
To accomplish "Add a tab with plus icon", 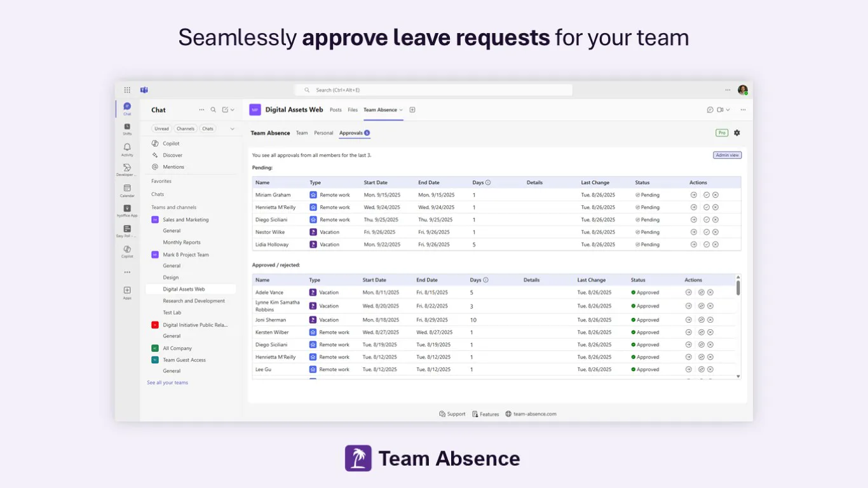I will 412,110.
